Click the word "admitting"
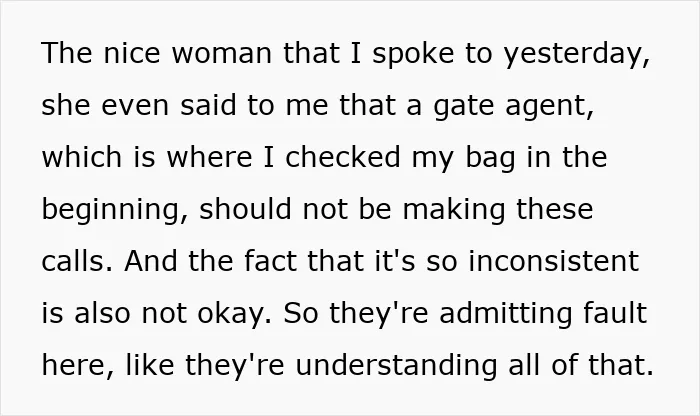Viewport: 700px width, 416px height. point(505,315)
